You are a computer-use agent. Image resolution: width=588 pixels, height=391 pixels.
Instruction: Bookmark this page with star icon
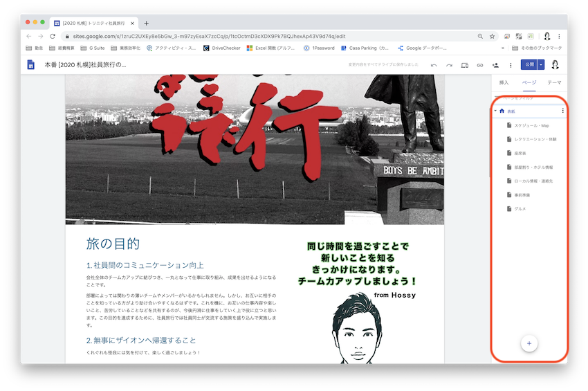[492, 36]
